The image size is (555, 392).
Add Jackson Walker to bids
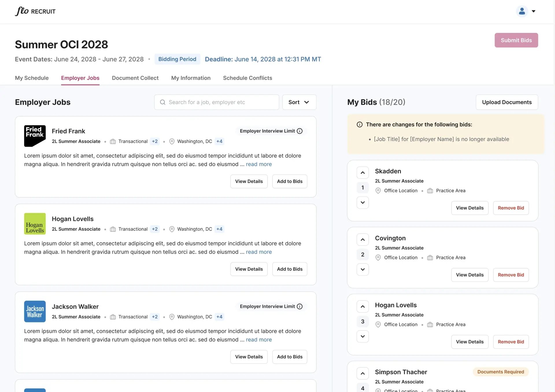tap(290, 357)
